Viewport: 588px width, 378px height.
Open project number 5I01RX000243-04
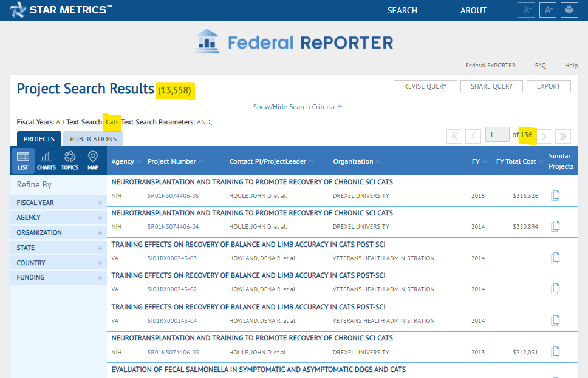172,321
